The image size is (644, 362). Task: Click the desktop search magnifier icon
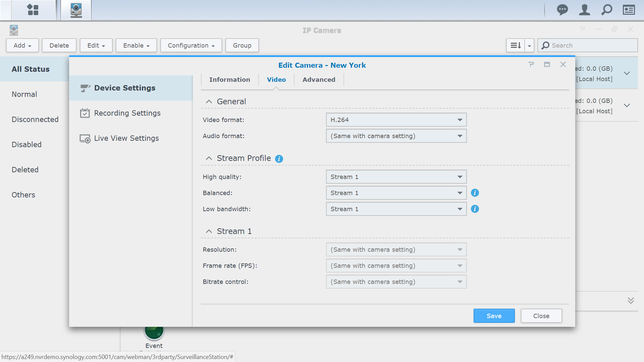pyautogui.click(x=606, y=10)
